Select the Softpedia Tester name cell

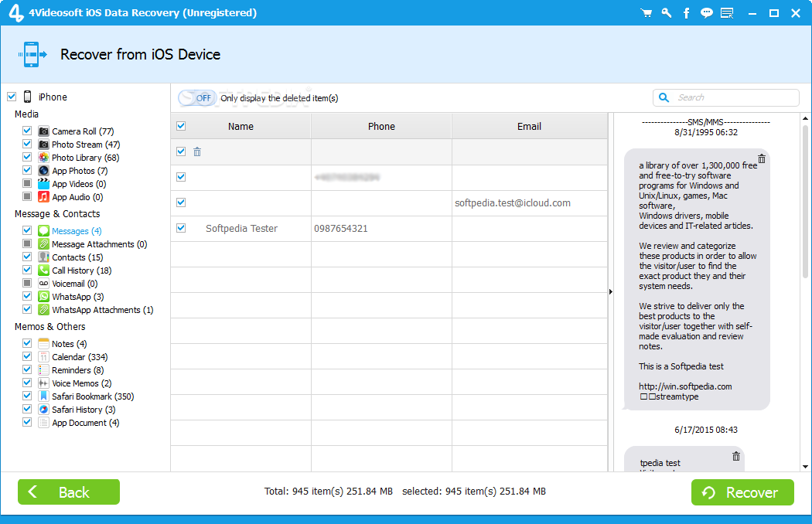pyautogui.click(x=241, y=228)
